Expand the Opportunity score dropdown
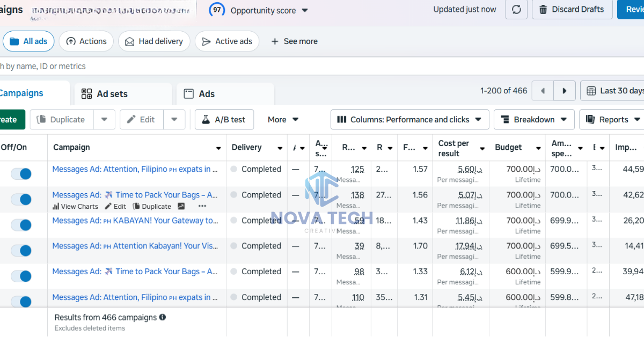 [x=305, y=10]
